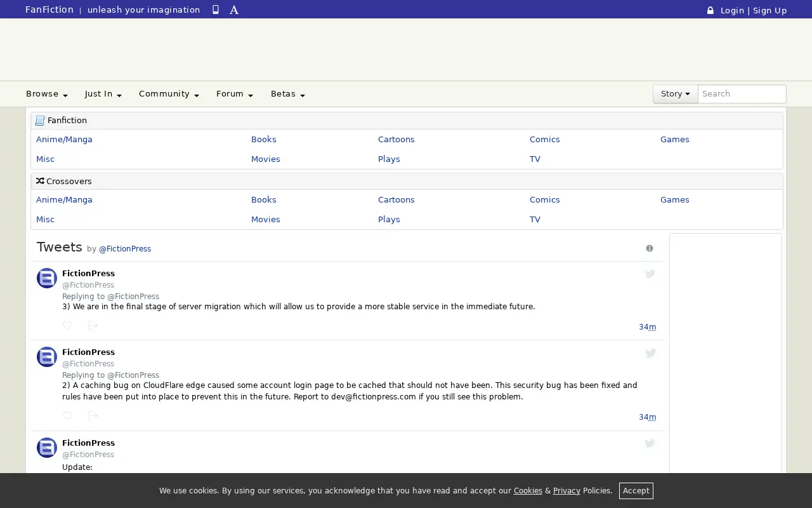The width and height of the screenshot is (812, 508).
Task: Open Fanfiction Anime/Manga category
Action: [x=64, y=140]
